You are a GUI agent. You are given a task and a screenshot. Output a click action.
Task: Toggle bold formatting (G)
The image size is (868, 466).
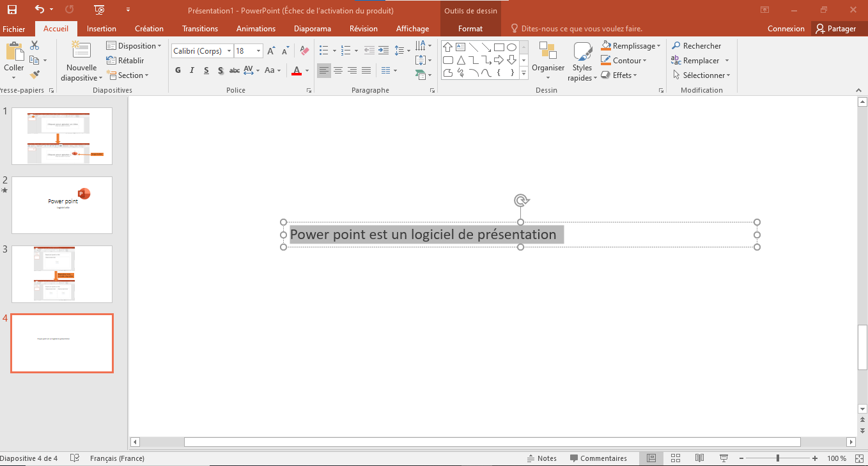(x=177, y=70)
